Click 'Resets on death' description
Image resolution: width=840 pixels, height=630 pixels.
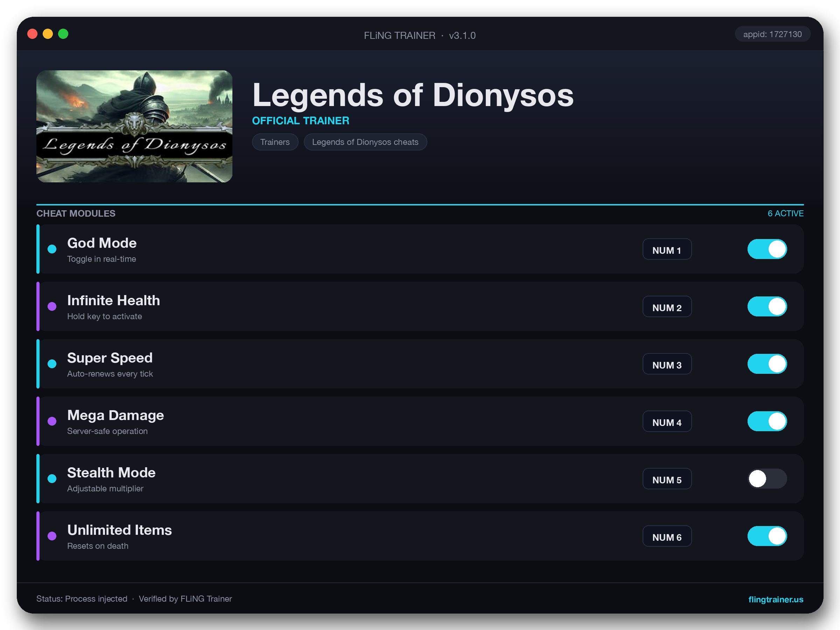point(98,546)
